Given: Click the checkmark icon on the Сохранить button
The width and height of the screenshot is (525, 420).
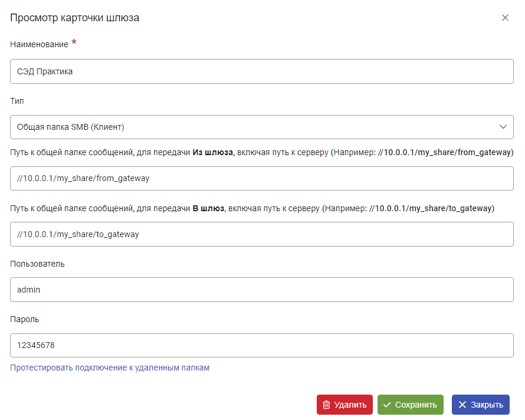Looking at the screenshot, I should point(387,405).
